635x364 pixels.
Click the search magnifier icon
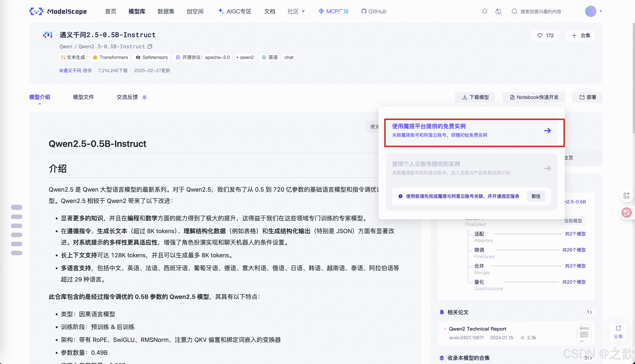(514, 11)
